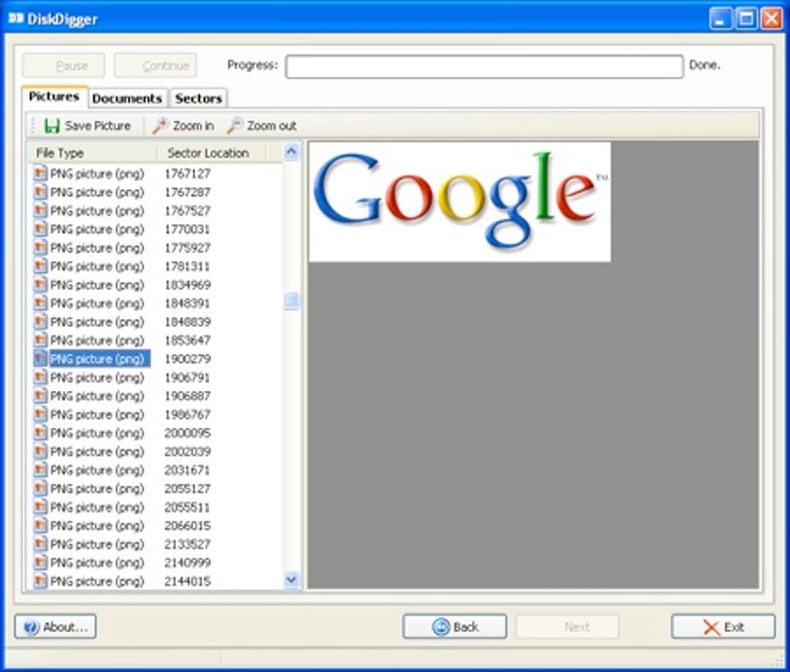Select the row with sector 1906791
The width and height of the screenshot is (790, 672).
click(x=155, y=377)
